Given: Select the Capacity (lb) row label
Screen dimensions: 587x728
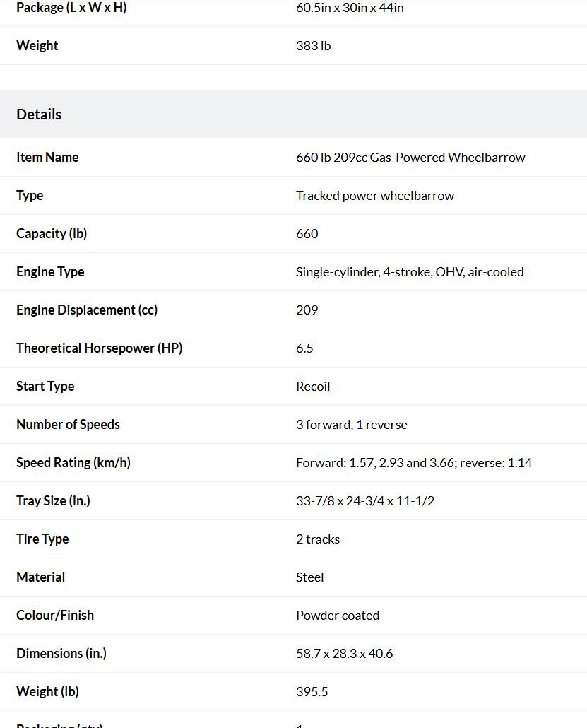Looking at the screenshot, I should [x=52, y=233].
